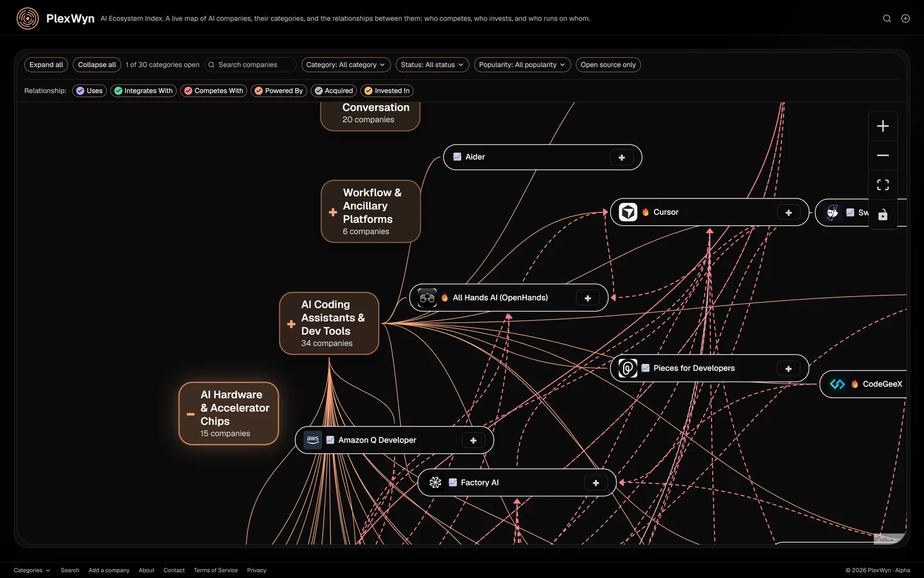924x578 pixels.
Task: Select the CodeGeeX company name
Action: click(x=882, y=384)
